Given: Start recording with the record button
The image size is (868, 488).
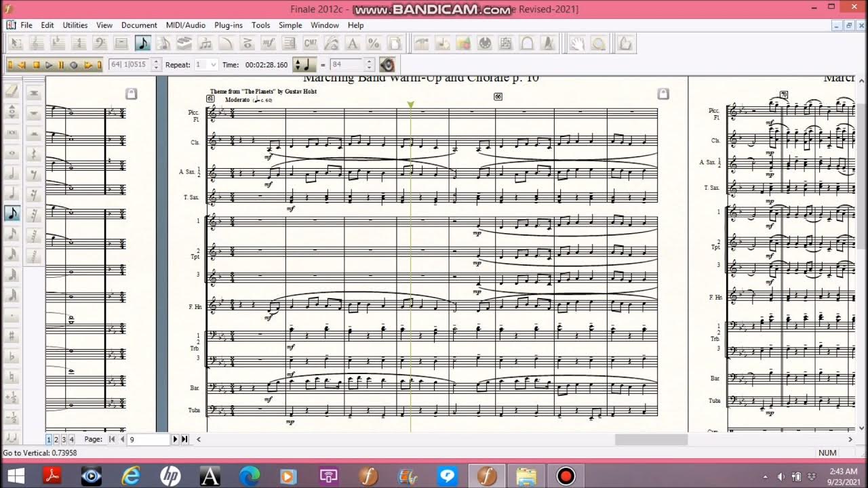Looking at the screenshot, I should tap(74, 65).
